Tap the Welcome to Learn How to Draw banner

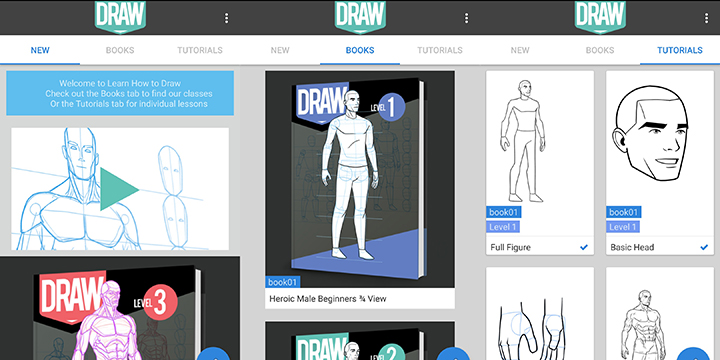click(120, 93)
